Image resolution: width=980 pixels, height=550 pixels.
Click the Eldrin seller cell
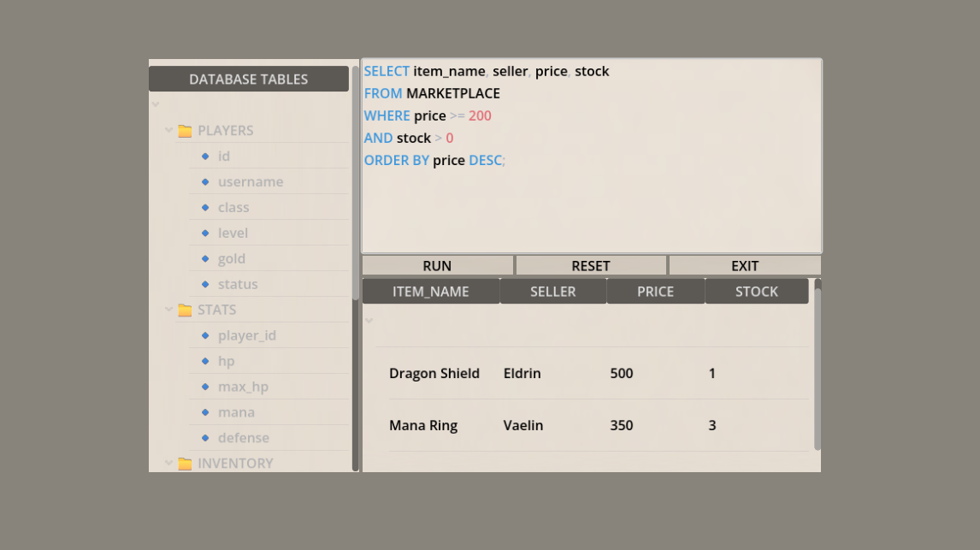click(522, 373)
